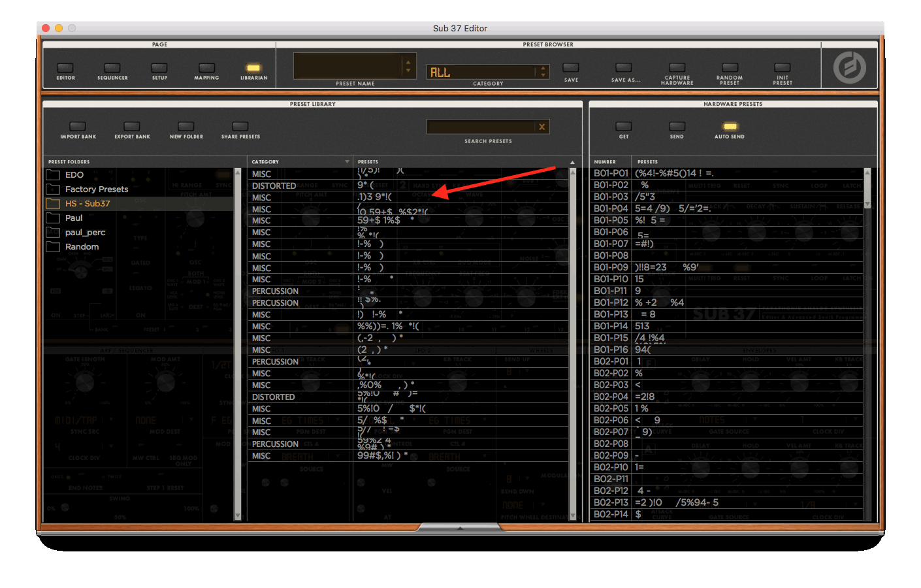Image resolution: width=921 pixels, height=588 pixels.
Task: Click down arrow of preset list scrollbar
Action: click(x=573, y=516)
